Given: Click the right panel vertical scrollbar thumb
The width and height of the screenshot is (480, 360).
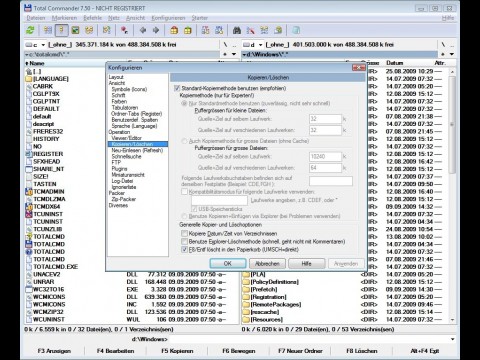Looking at the screenshot, I should coord(452,125).
